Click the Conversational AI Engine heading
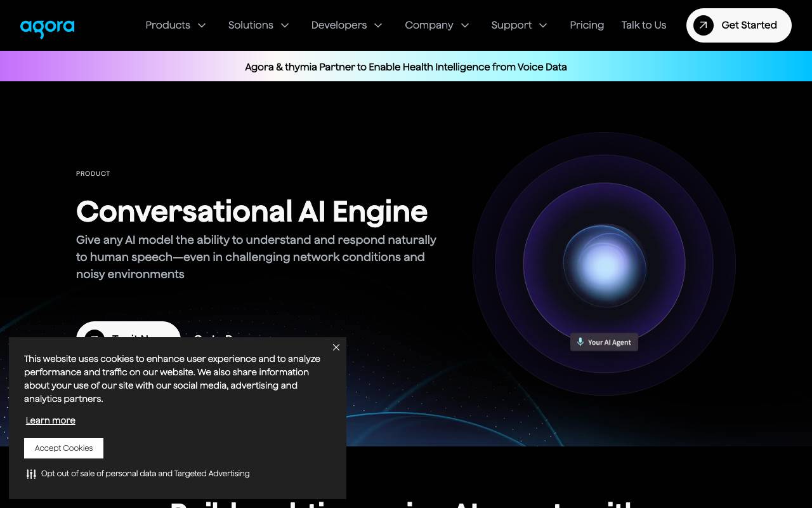 [252, 211]
